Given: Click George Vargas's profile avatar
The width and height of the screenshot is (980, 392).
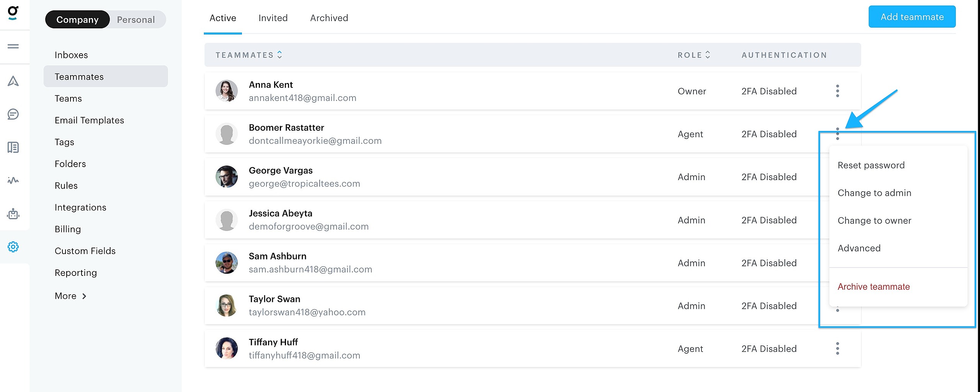Looking at the screenshot, I should pyautogui.click(x=227, y=177).
